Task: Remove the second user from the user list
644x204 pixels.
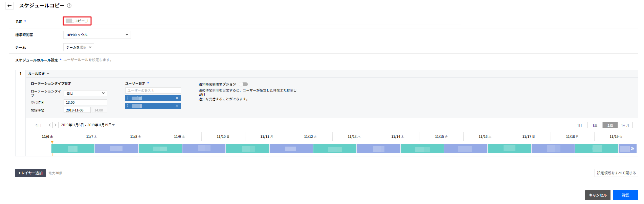Action: (x=177, y=106)
